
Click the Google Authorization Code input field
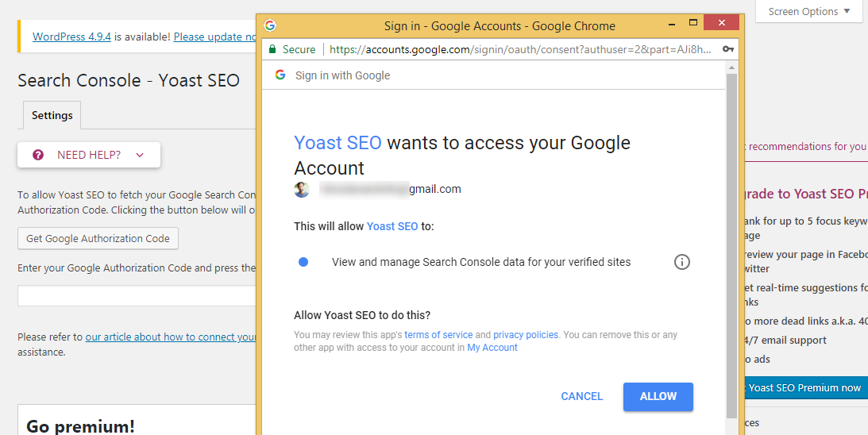(x=137, y=296)
